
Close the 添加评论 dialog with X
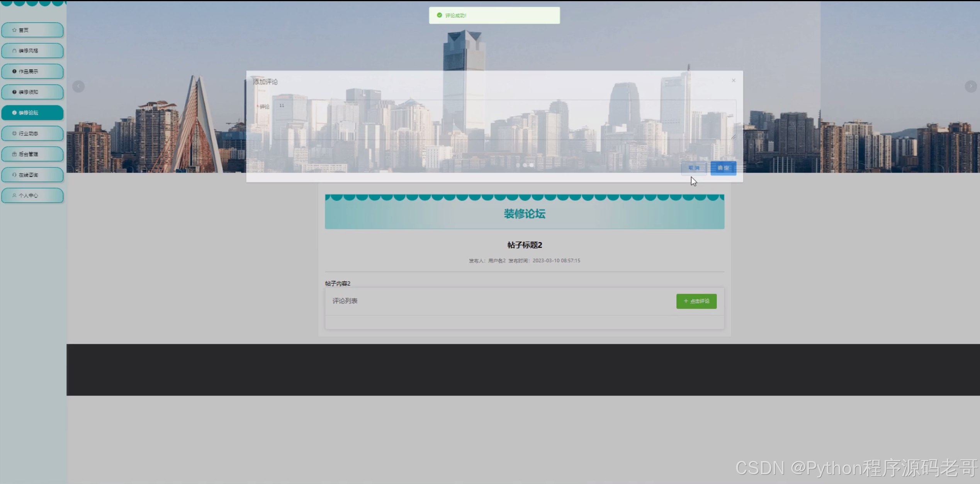point(733,81)
